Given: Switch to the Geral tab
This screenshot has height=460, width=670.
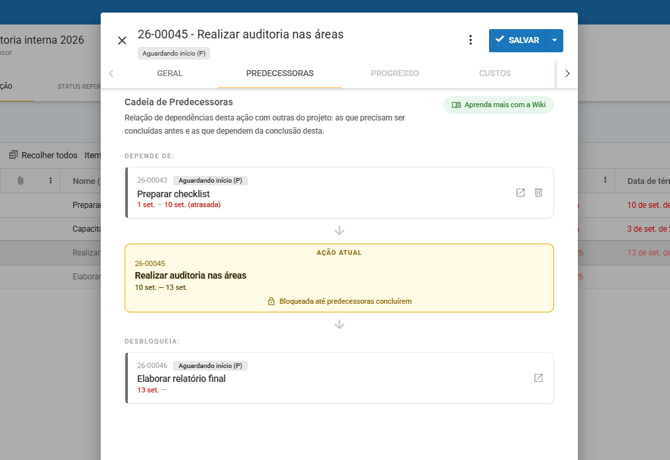Looking at the screenshot, I should [170, 73].
